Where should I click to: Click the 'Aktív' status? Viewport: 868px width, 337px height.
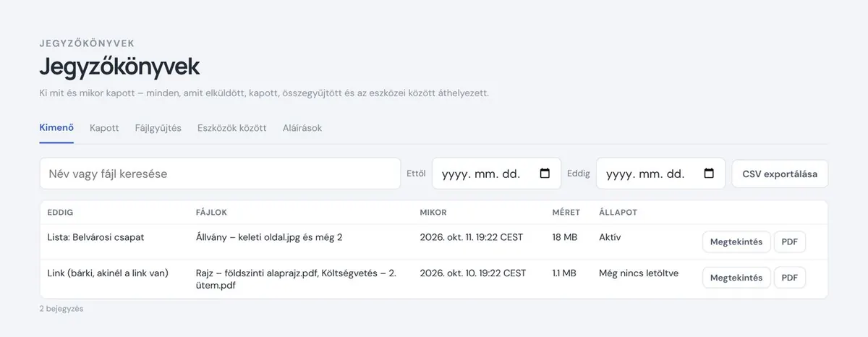[610, 236]
